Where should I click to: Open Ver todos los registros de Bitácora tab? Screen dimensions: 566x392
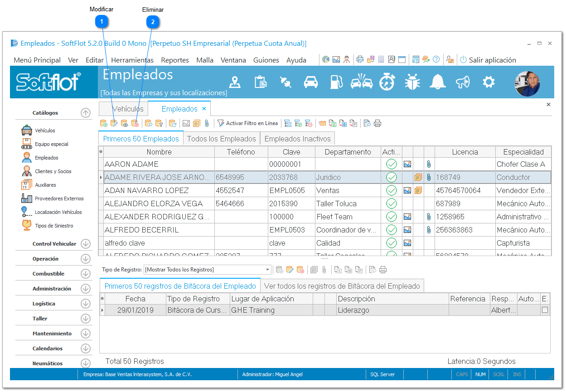point(342,286)
